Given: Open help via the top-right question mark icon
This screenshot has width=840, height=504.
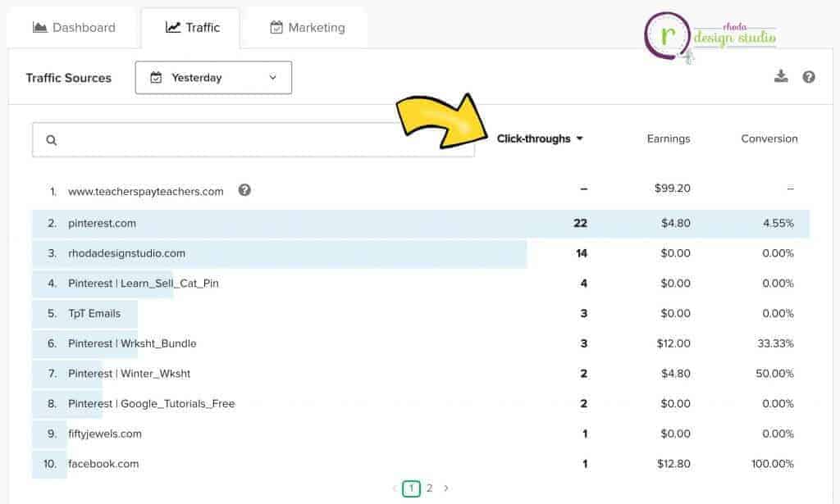Looking at the screenshot, I should (x=808, y=77).
